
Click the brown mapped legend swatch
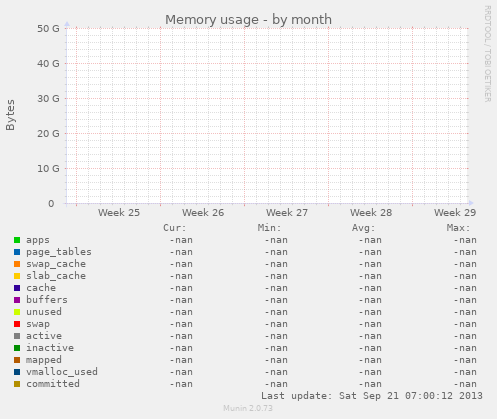(17, 360)
